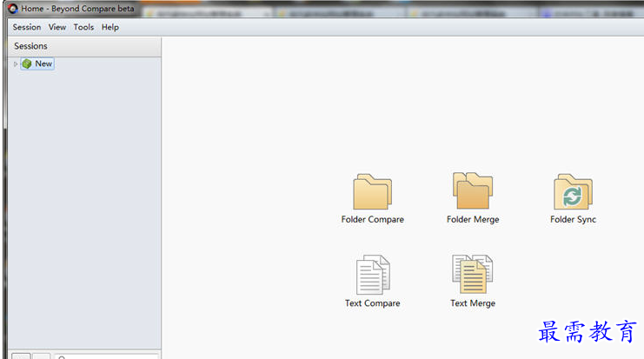Open the Help menu
Viewport: 644px width, 359px height.
[110, 27]
